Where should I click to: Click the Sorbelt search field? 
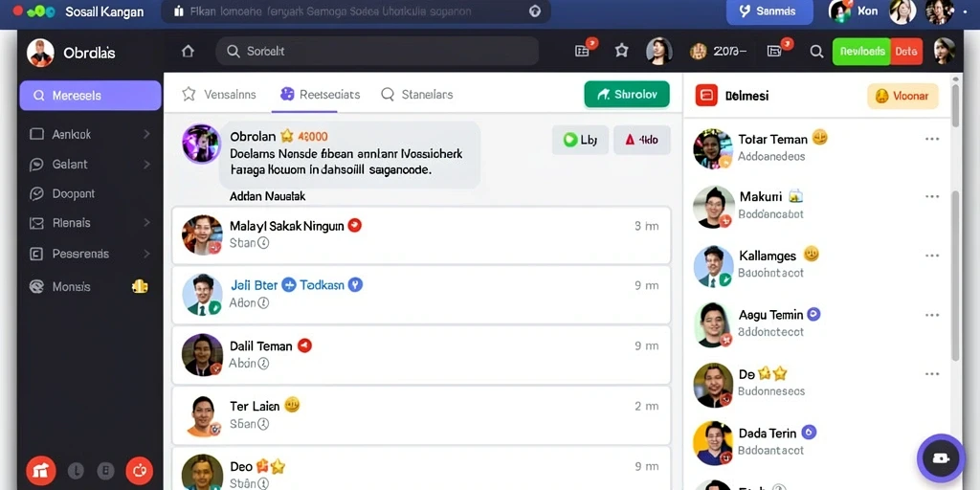click(x=377, y=52)
